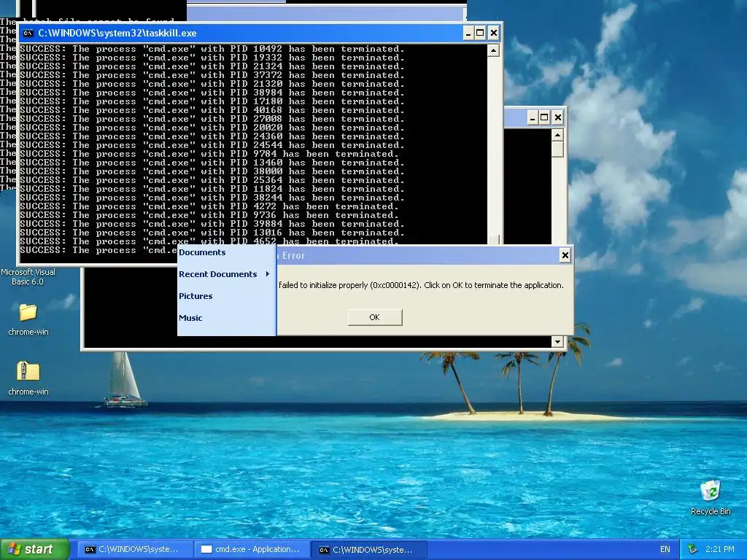Click the Recent Documents submenu arrow
This screenshot has width=747, height=560.
(268, 274)
